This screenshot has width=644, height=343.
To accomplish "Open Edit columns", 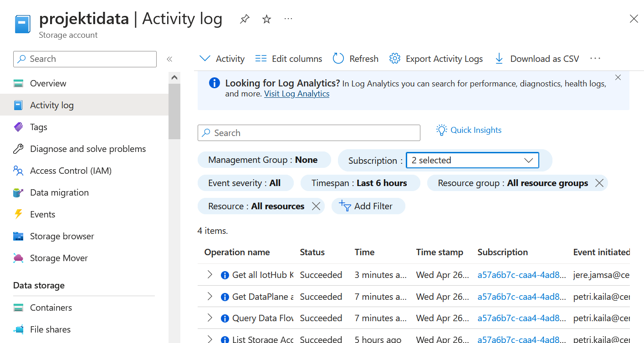I will pyautogui.click(x=288, y=58).
